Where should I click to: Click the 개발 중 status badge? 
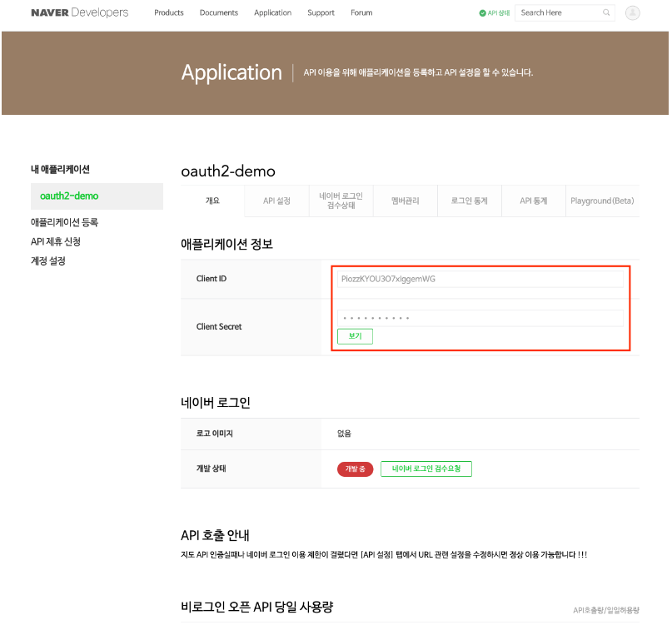[x=356, y=469]
